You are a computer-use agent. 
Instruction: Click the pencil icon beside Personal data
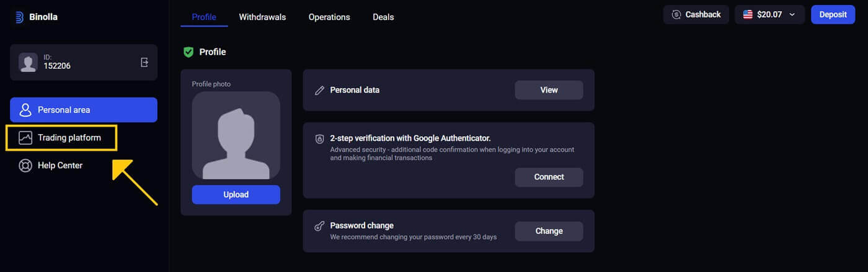[x=320, y=91]
